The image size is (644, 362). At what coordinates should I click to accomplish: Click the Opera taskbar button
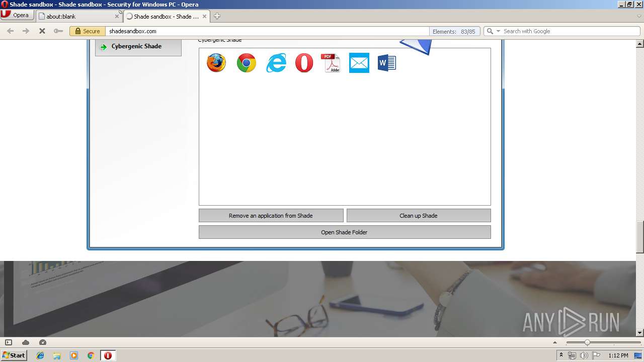[x=108, y=355]
